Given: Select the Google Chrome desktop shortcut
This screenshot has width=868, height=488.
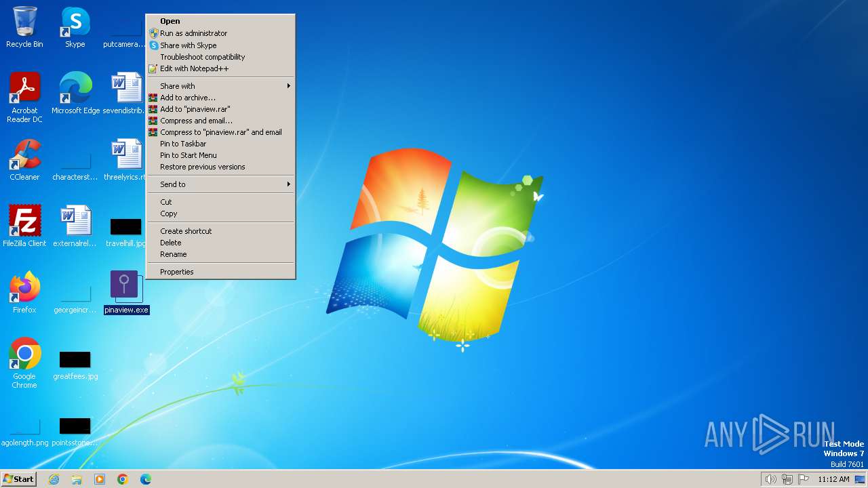Looking at the screenshot, I should tap(24, 363).
